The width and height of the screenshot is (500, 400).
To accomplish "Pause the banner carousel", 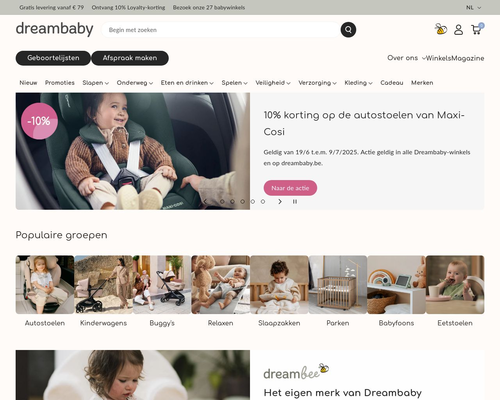I will pos(295,201).
